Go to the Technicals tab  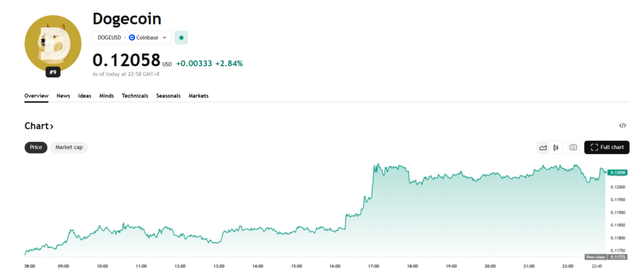tap(135, 96)
